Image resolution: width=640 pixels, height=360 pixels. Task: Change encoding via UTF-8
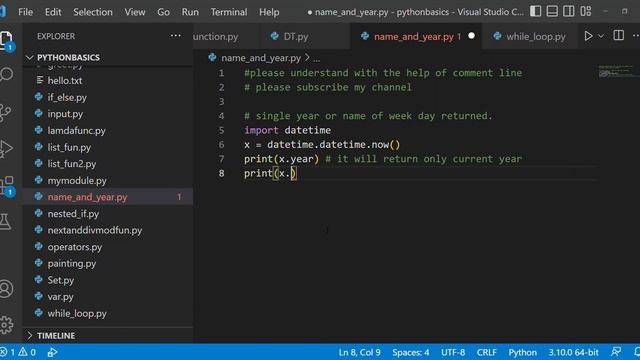click(x=453, y=352)
